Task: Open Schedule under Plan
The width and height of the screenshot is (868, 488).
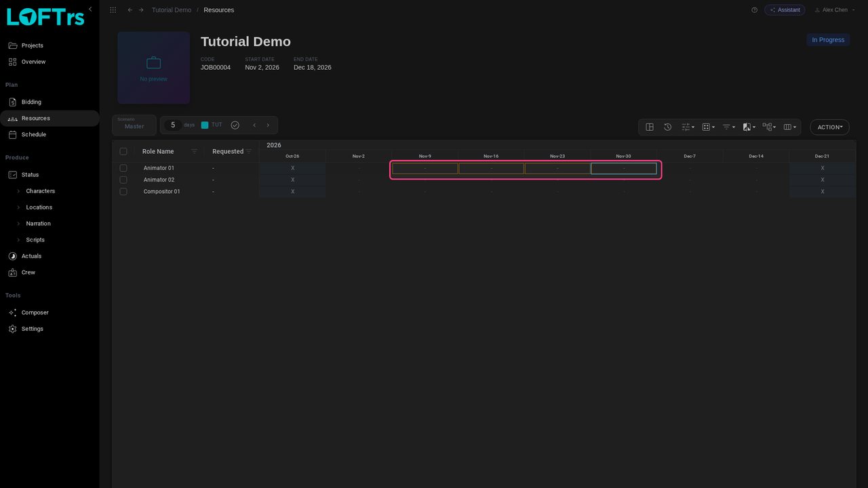Action: pos(50,135)
